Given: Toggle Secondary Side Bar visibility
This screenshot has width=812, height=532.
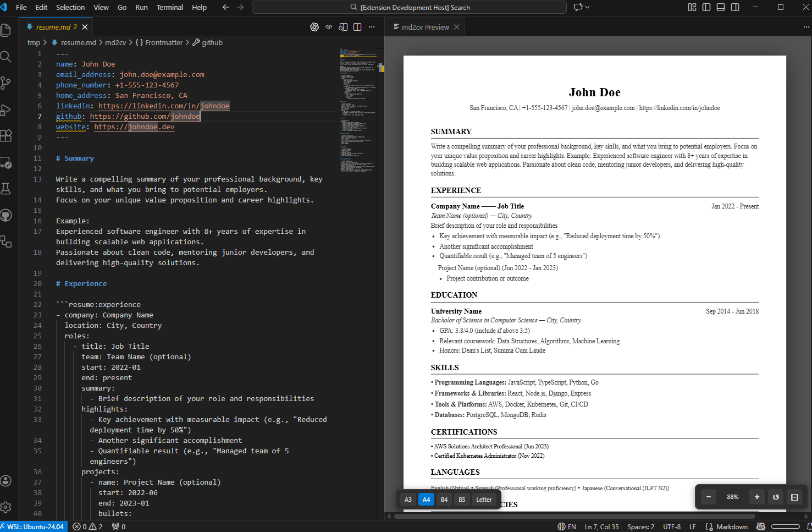Looking at the screenshot, I should (x=735, y=7).
